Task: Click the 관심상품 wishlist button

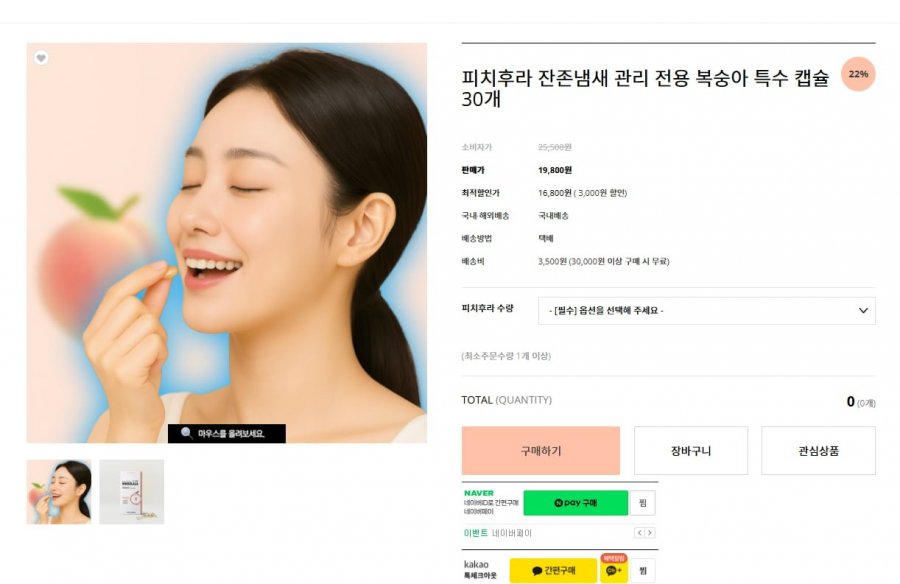Action: pyautogui.click(x=818, y=451)
